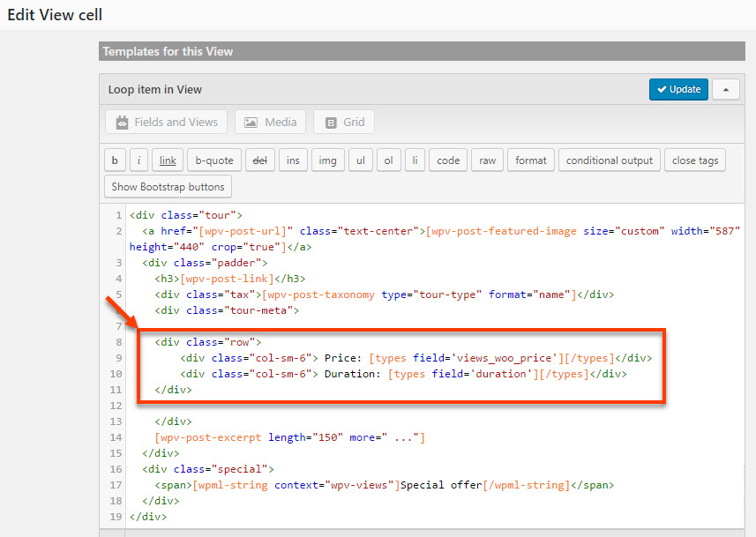756x537 pixels.
Task: Insert an ol tag
Action: (x=389, y=160)
